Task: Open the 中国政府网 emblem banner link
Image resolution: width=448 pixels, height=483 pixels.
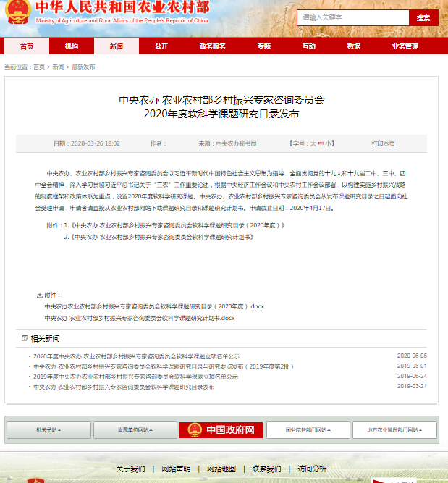Action: [222, 430]
